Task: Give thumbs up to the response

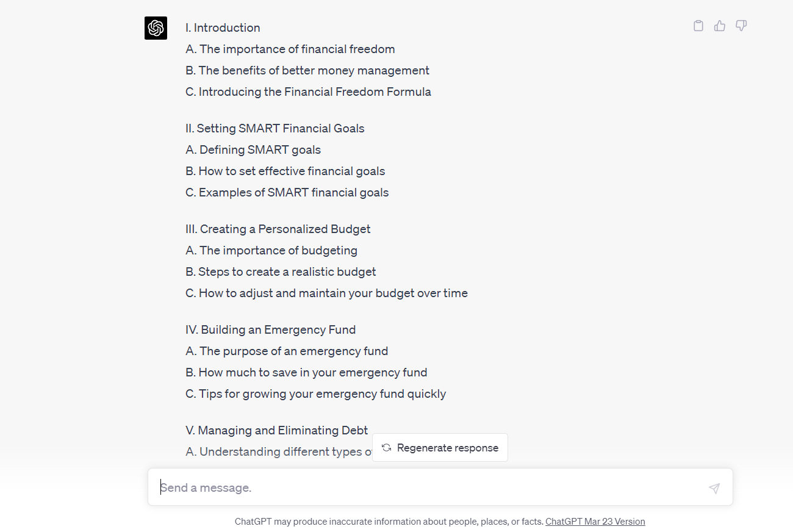Action: 720,26
